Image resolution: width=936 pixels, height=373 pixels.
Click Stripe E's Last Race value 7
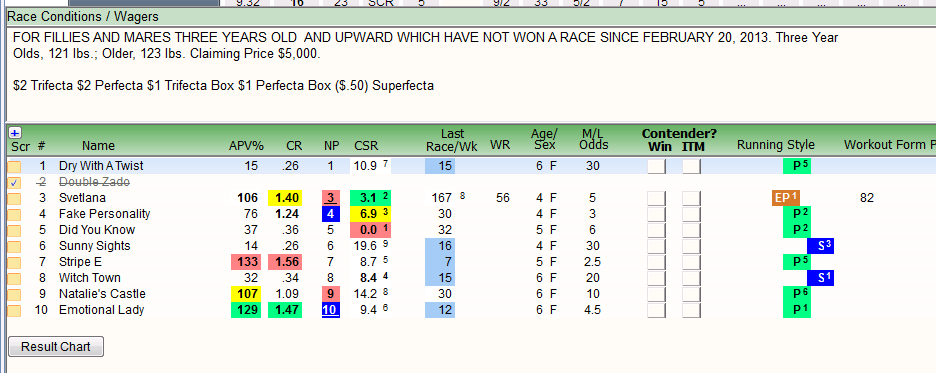[439, 262]
